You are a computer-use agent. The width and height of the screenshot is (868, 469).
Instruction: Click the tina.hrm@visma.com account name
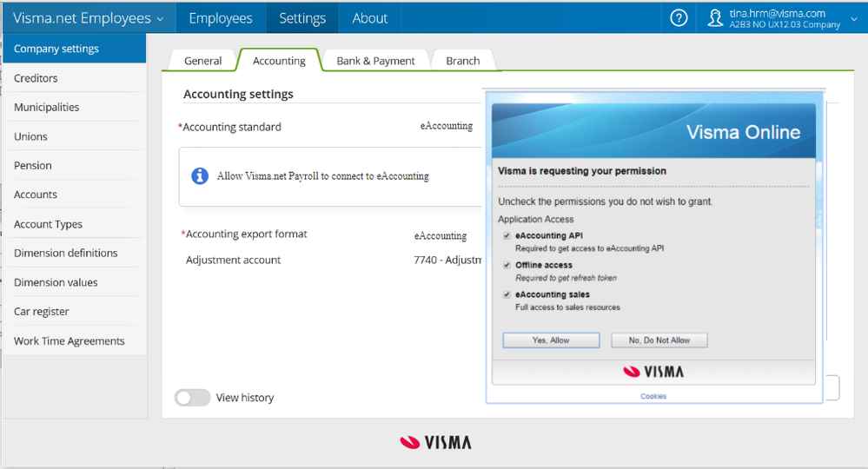tap(778, 13)
